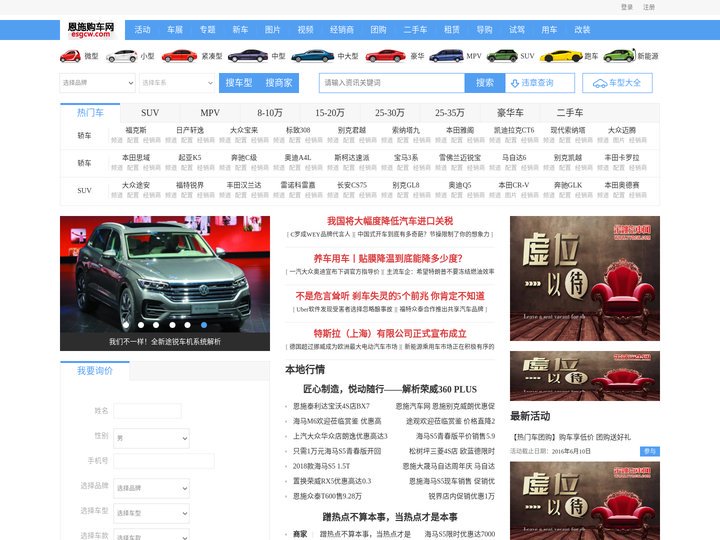Open the 选择车款 dropdown in inquiry form
The height and width of the screenshot is (540, 720).
(152, 536)
